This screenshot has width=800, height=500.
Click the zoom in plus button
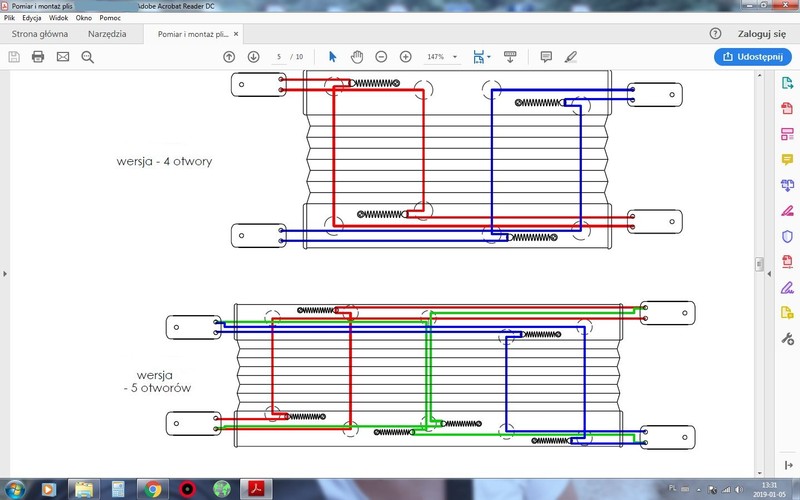click(405, 57)
